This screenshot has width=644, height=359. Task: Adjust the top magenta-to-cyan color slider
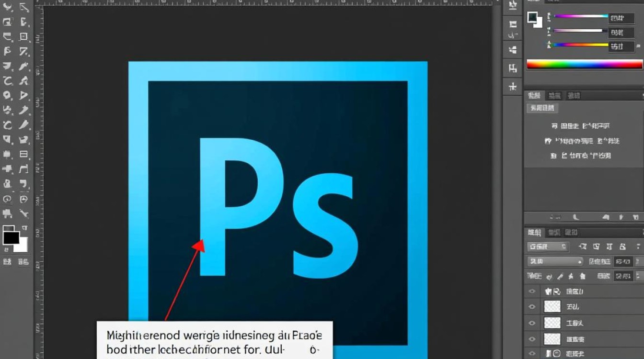click(x=581, y=16)
